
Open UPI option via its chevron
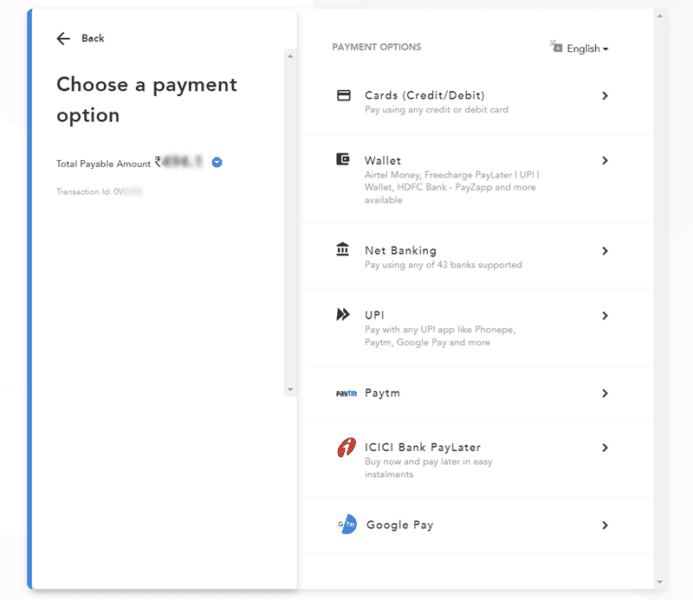605,315
